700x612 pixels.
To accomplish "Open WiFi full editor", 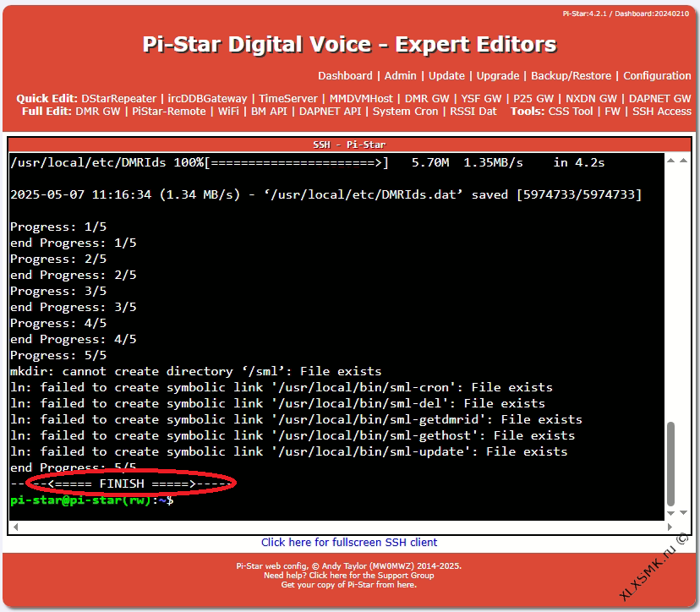I will (228, 111).
